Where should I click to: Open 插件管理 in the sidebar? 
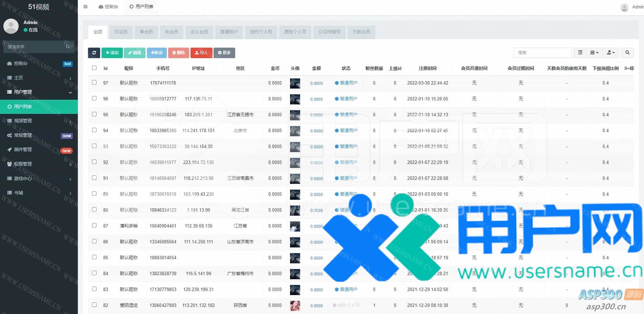23,150
